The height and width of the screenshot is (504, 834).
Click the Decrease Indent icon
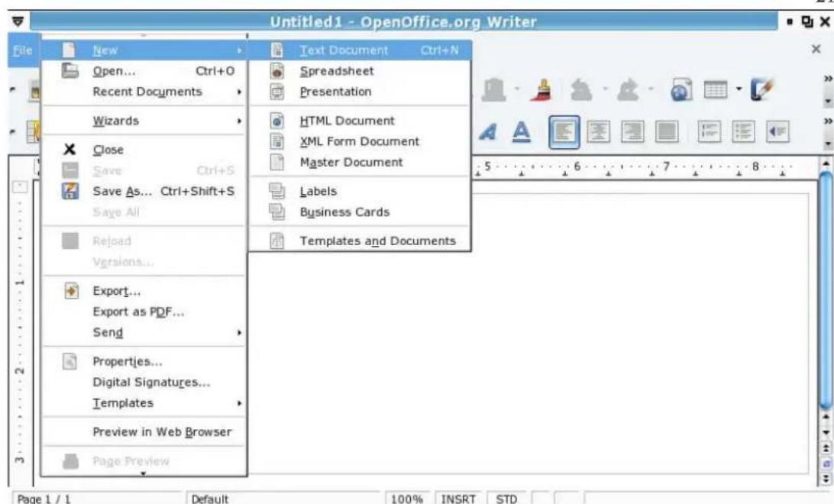tap(777, 132)
